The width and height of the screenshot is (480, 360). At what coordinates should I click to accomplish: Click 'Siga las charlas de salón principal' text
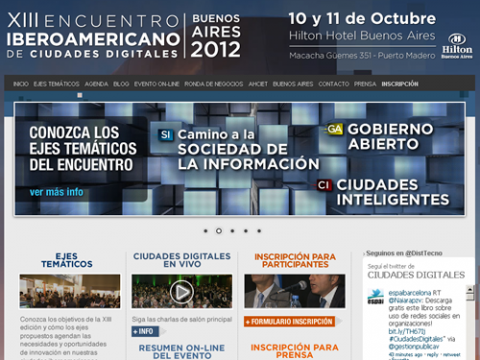[182, 319]
